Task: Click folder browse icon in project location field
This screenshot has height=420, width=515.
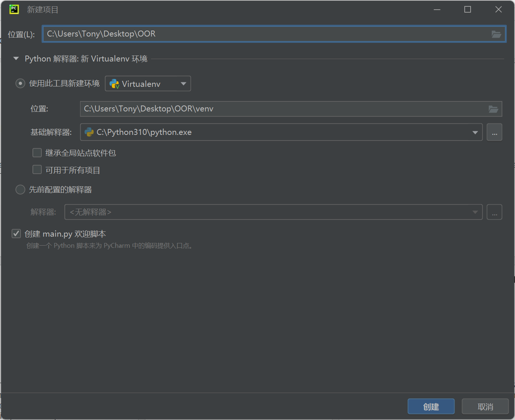Action: pyautogui.click(x=496, y=34)
